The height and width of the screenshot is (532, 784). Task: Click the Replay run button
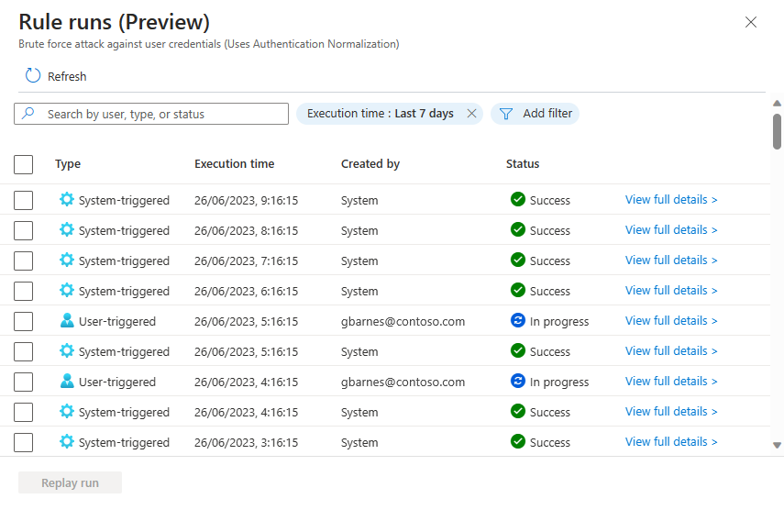(x=70, y=482)
